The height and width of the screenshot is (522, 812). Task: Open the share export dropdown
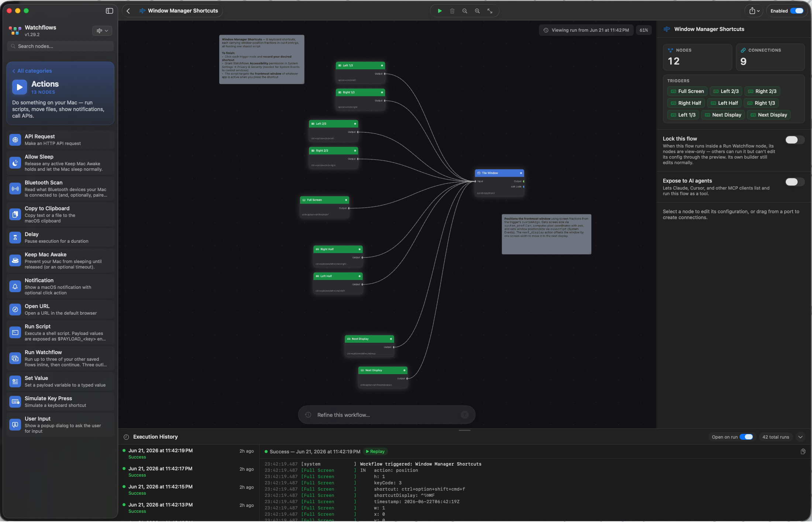(x=754, y=11)
